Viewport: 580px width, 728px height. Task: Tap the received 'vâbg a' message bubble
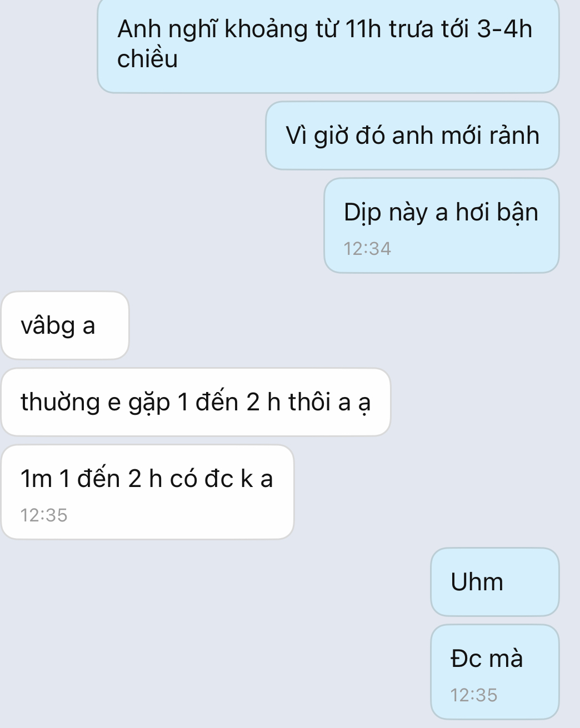(x=65, y=325)
